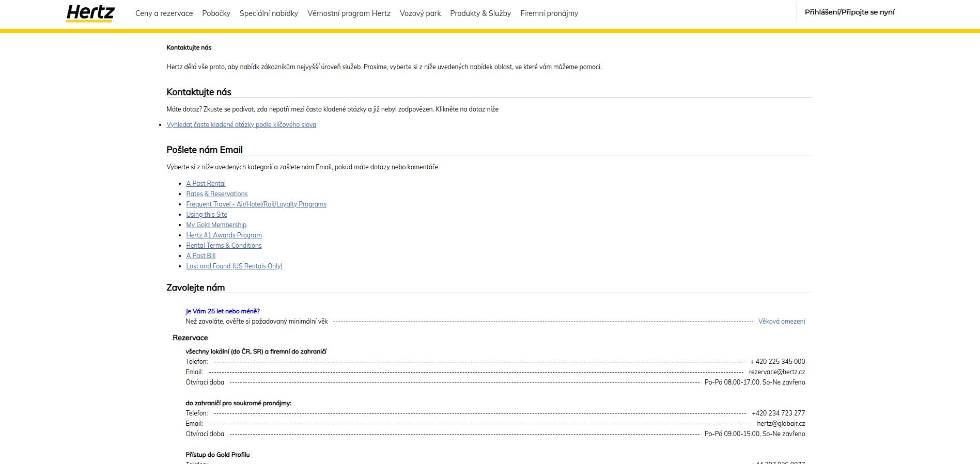Click the Using this Site link
Viewport: 980px width, 464px height.
point(206,214)
